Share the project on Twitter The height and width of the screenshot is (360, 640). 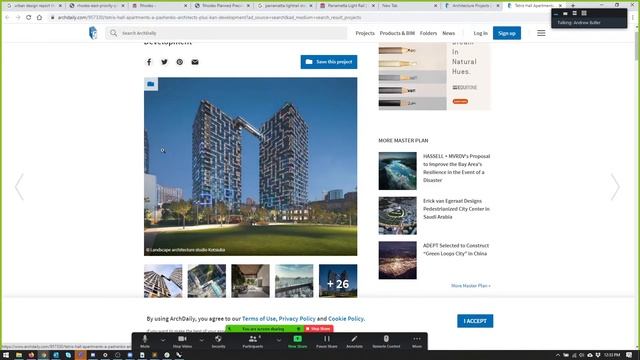pyautogui.click(x=164, y=62)
